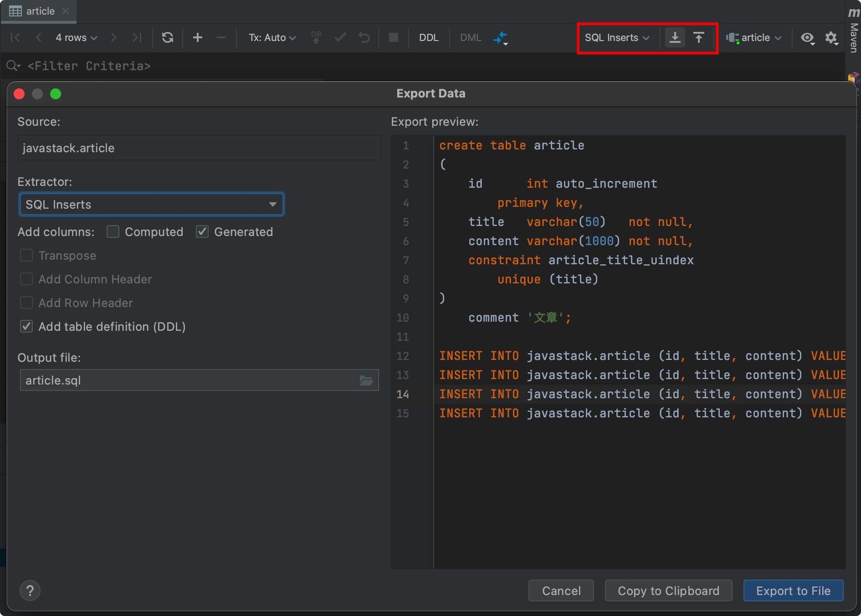Close the article tab
The width and height of the screenshot is (861, 616).
pyautogui.click(x=66, y=11)
